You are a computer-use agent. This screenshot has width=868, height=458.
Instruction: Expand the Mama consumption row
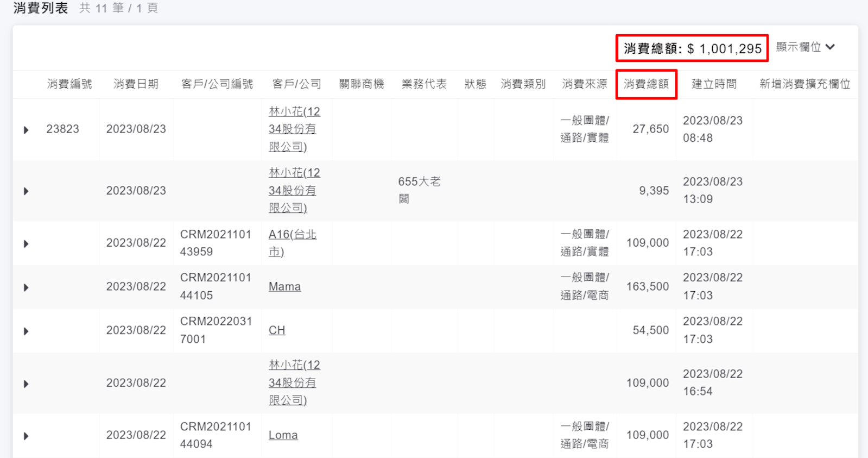(26, 287)
